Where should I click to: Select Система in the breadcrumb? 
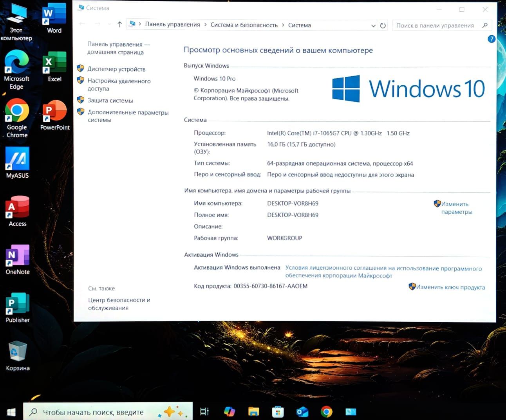pos(299,25)
